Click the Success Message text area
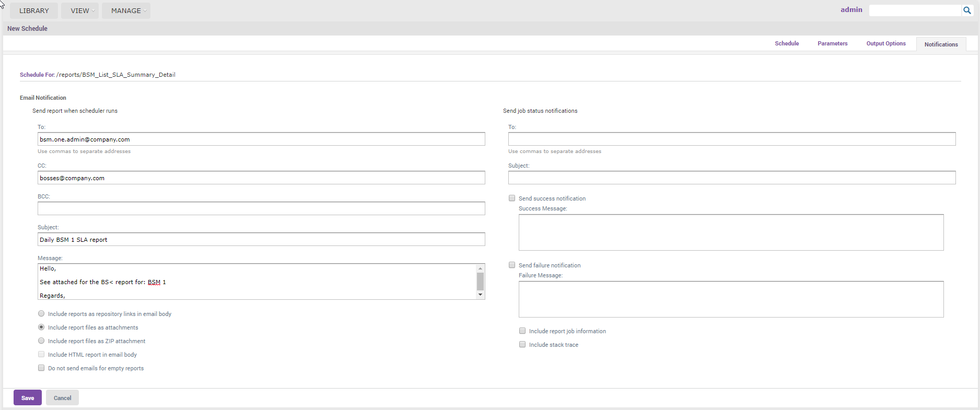The image size is (980, 410). (731, 232)
